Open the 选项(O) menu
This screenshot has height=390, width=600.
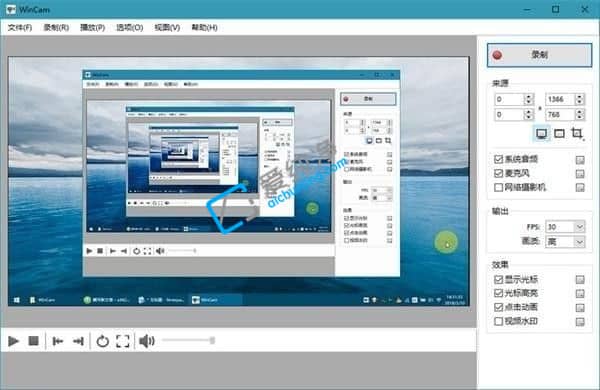tap(129, 28)
